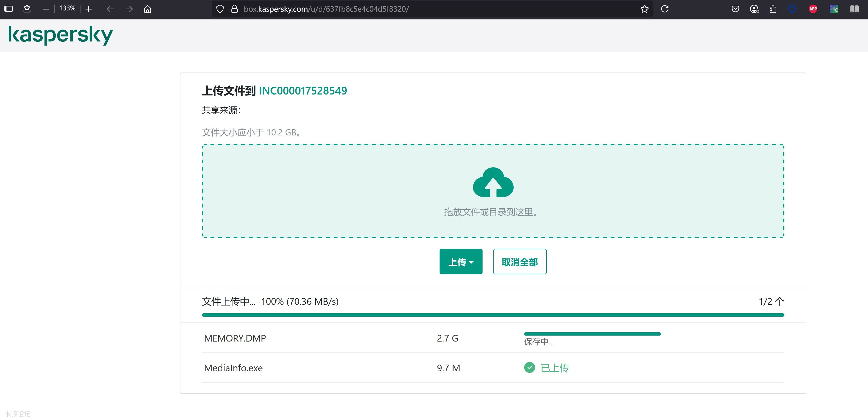Expand the 上传 upload dropdown button
868x420 pixels.
coord(461,262)
